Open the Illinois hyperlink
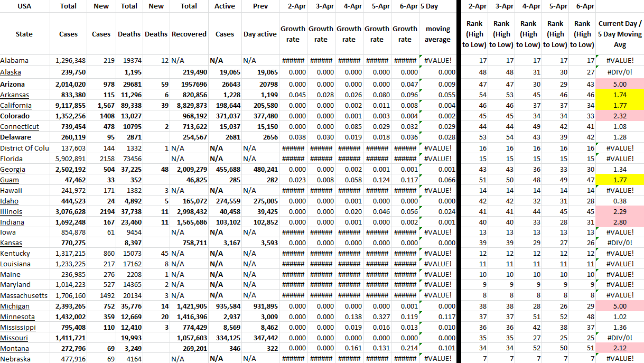The image size is (644, 363). 11,211
